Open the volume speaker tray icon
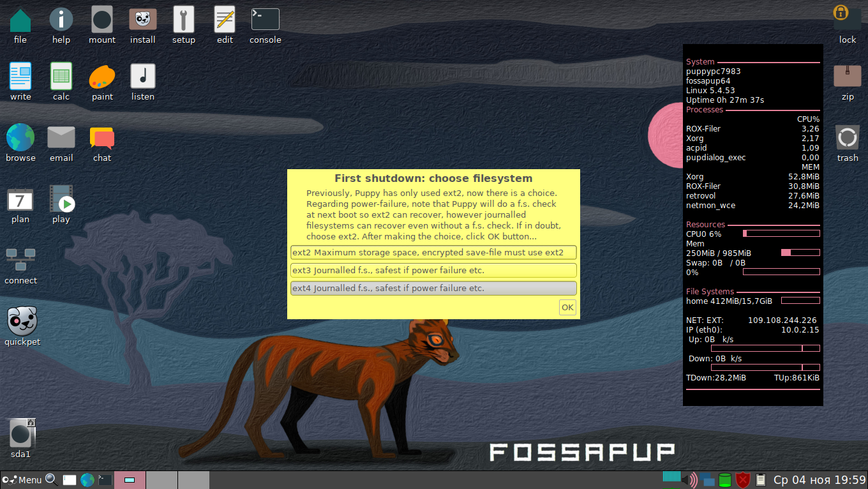Viewport: 868px width, 489px height. click(689, 479)
